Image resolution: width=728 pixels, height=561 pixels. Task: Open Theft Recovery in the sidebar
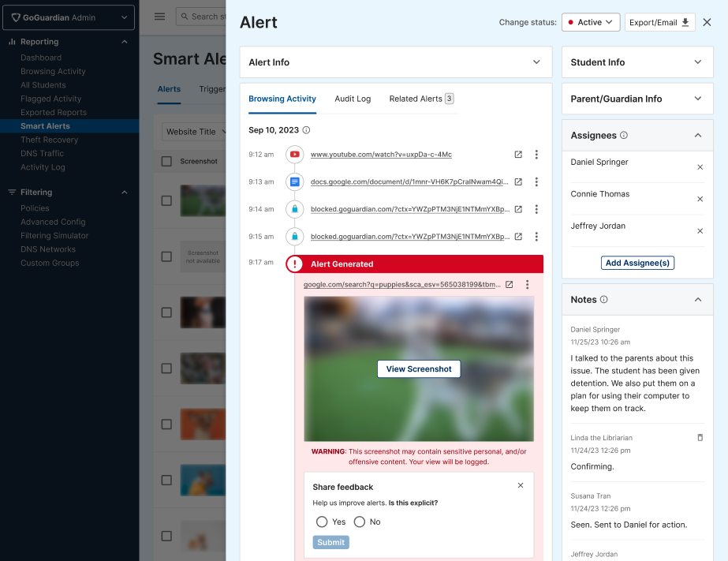point(49,140)
